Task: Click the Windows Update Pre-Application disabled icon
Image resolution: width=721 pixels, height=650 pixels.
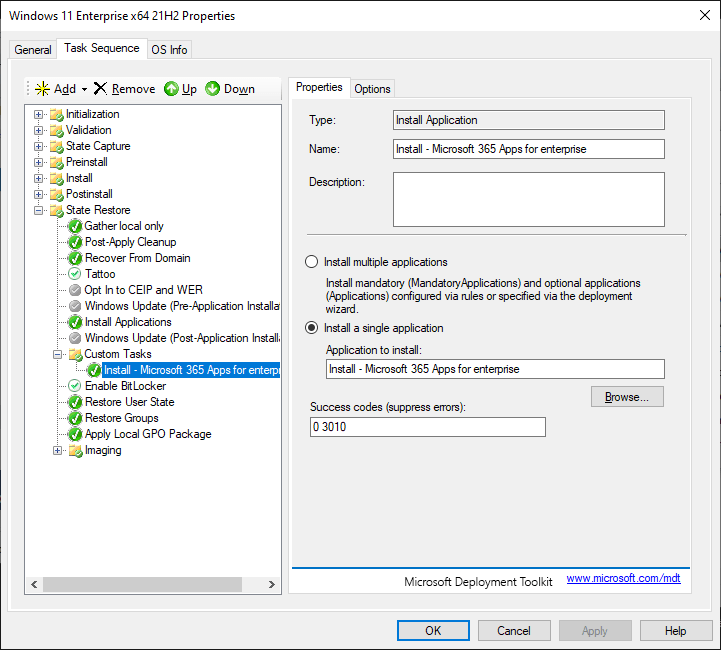Action: click(x=75, y=306)
